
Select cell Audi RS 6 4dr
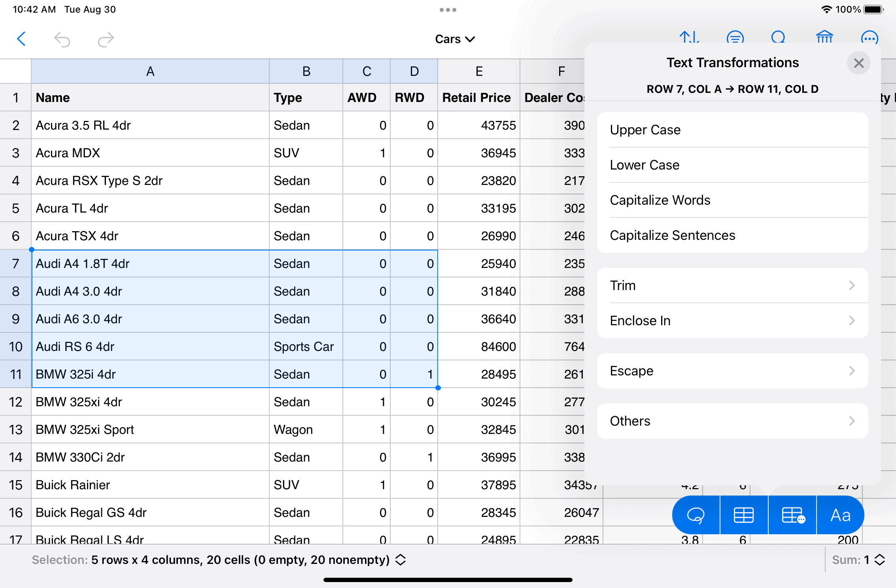150,347
